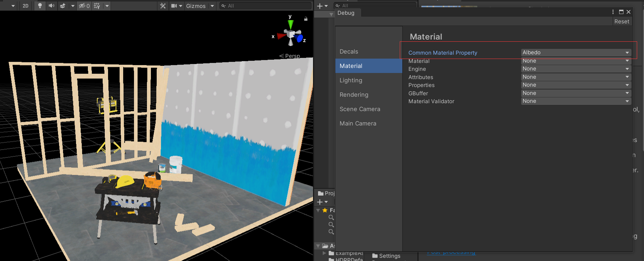The image size is (644, 261).
Task: Open the Scene Camera debug panel
Action: coord(369,109)
